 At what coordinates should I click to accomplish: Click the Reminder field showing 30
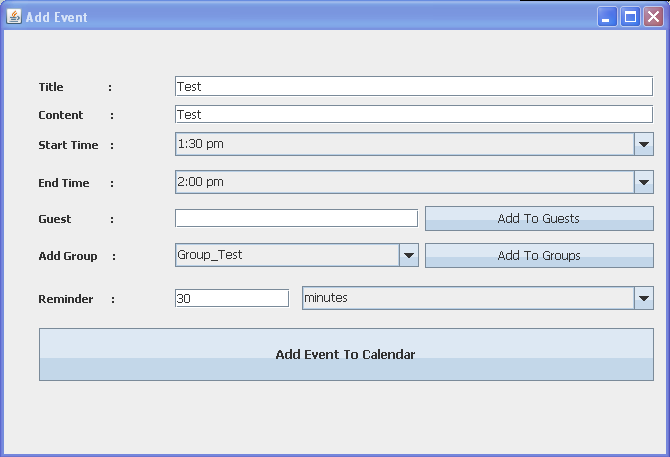pyautogui.click(x=231, y=298)
